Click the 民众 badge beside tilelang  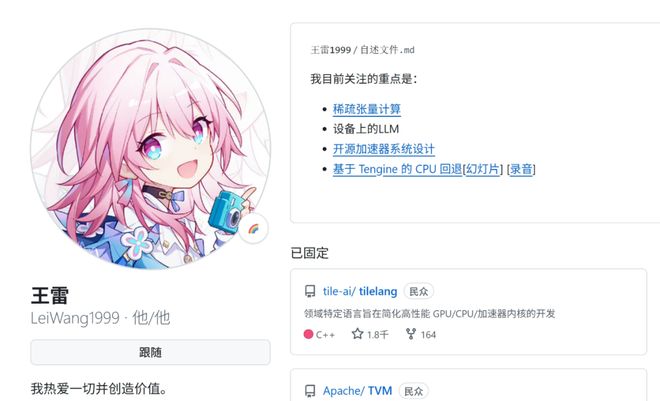[x=418, y=291]
